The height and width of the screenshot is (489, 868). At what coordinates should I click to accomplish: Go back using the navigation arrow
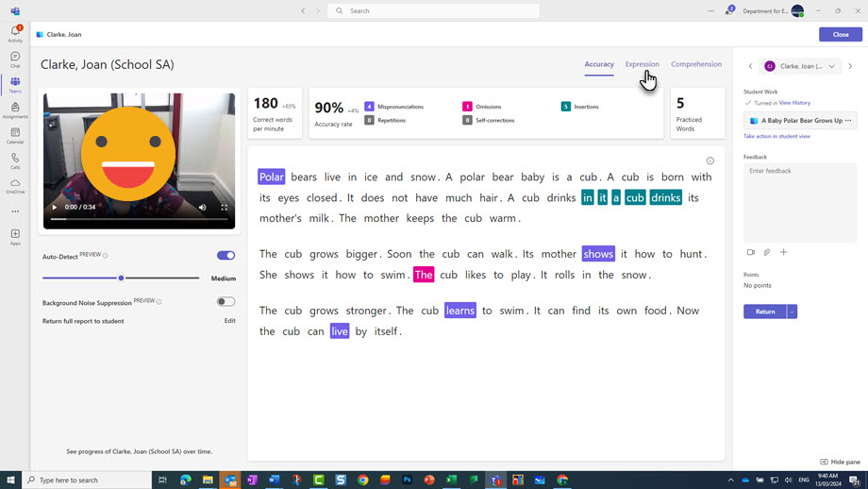pos(303,10)
